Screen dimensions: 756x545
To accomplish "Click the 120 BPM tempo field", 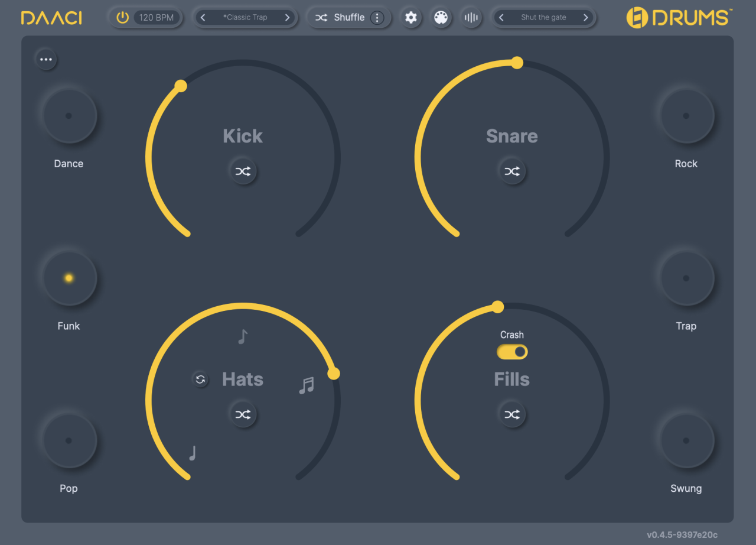I will click(157, 18).
